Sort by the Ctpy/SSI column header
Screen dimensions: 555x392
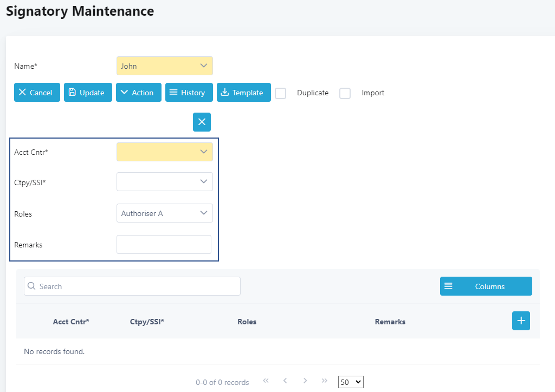(x=147, y=322)
